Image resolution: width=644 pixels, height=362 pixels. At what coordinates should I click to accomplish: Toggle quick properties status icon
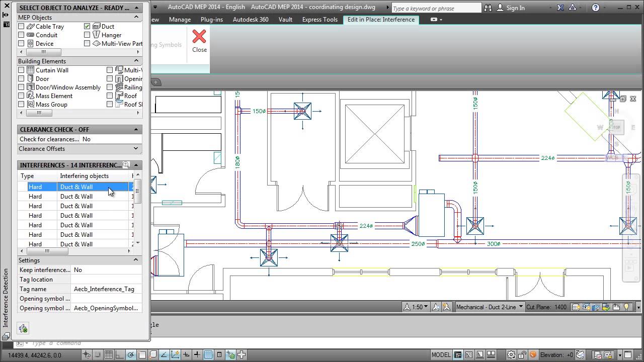coord(219,354)
